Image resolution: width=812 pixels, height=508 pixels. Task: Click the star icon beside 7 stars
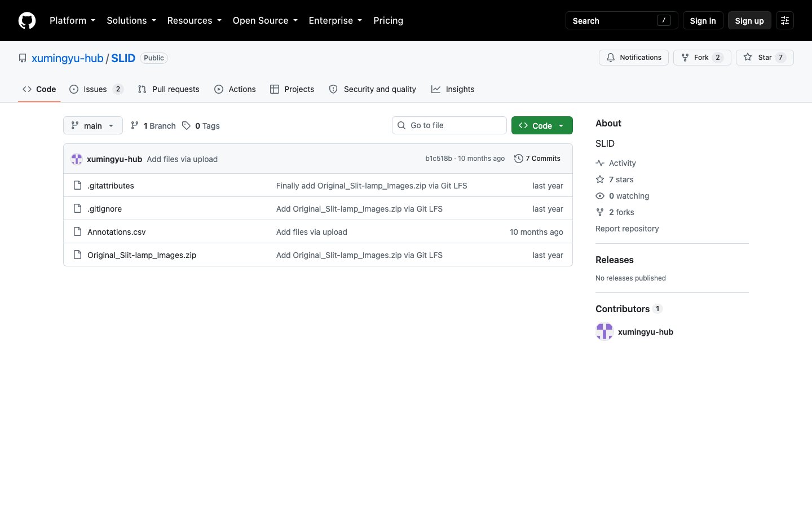(x=600, y=179)
